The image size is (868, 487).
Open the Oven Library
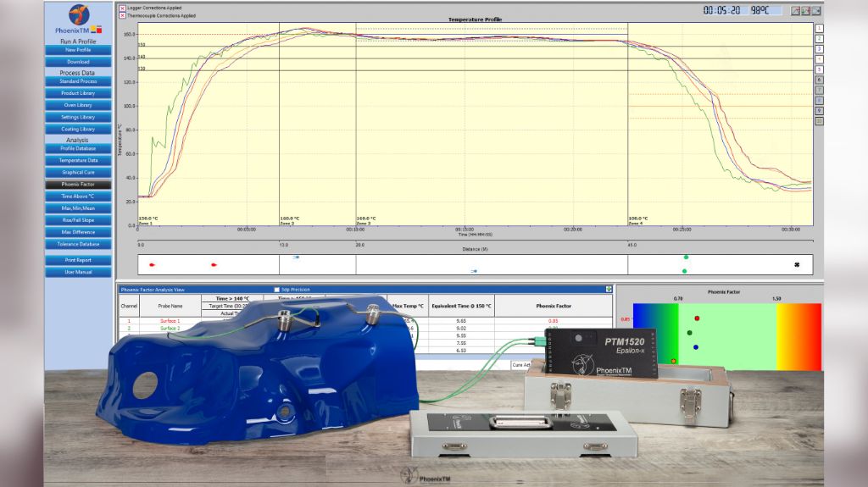(78, 105)
